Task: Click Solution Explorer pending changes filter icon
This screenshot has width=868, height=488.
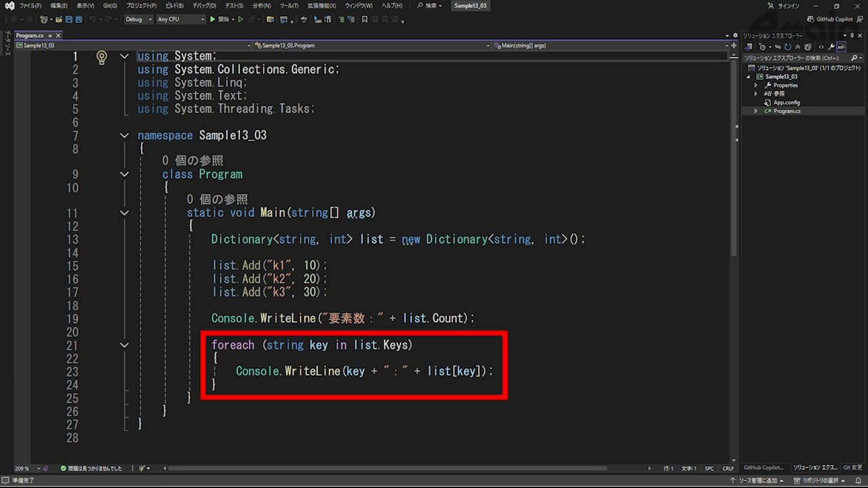Action: click(763, 47)
